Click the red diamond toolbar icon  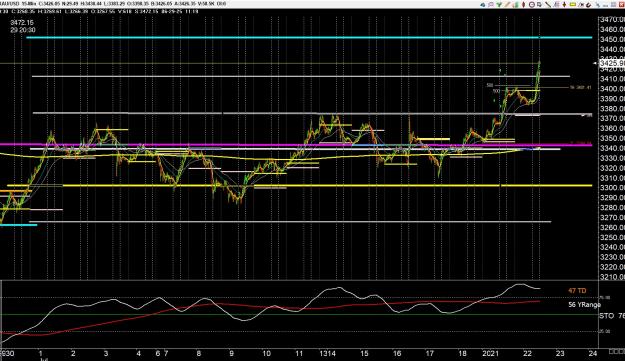click(x=524, y=5)
